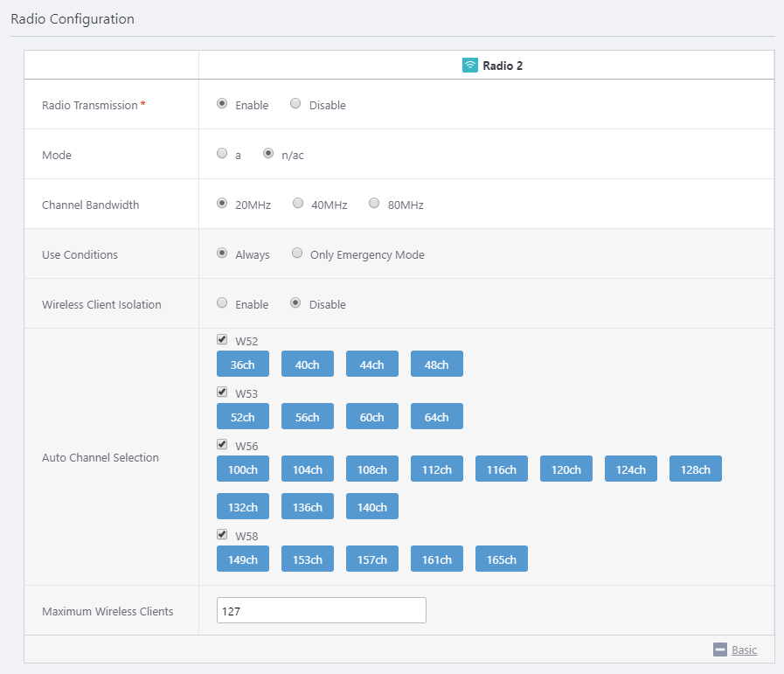The width and height of the screenshot is (784, 674).
Task: Toggle channel 60ch button
Action: click(372, 416)
